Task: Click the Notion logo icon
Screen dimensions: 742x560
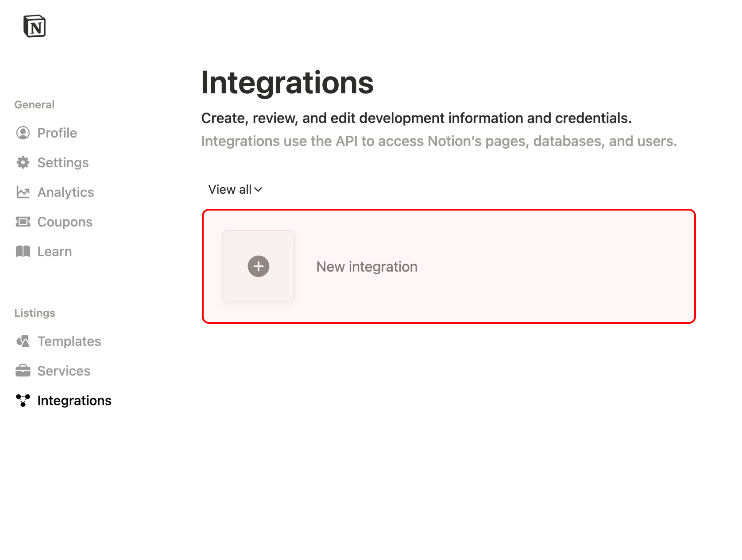Action: pyautogui.click(x=35, y=27)
